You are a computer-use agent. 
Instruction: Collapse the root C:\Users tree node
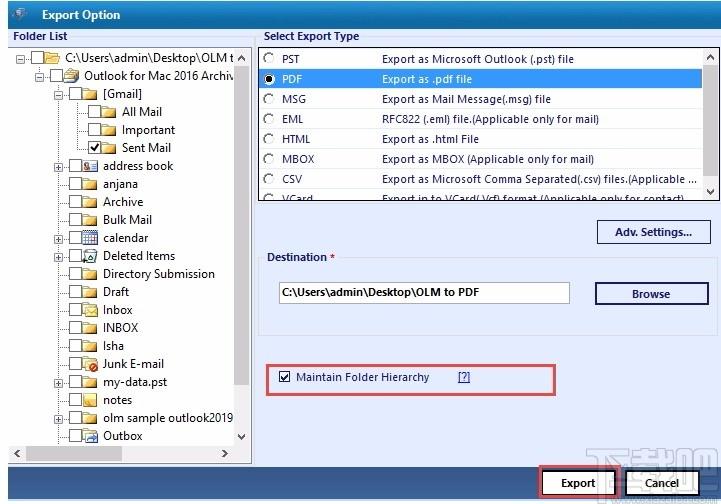tap(20, 59)
